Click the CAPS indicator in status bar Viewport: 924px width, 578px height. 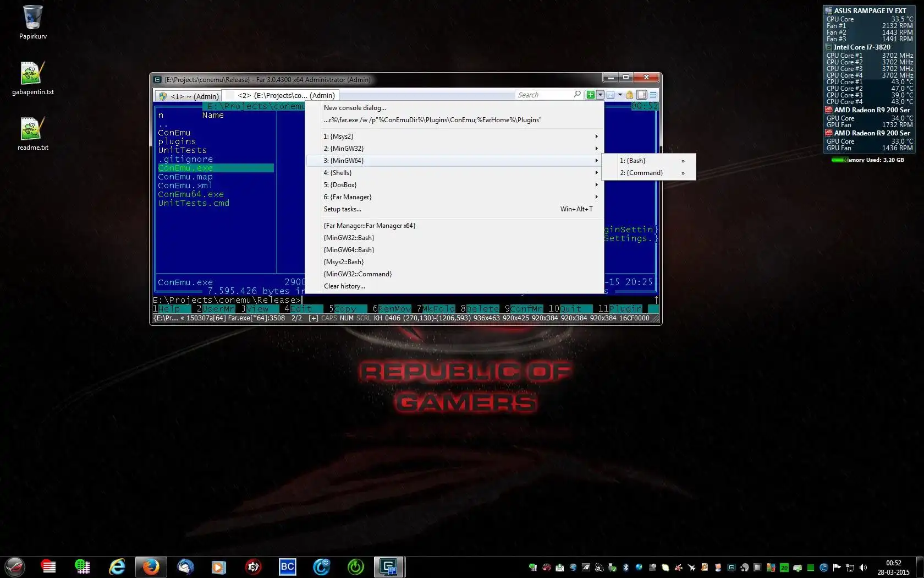[x=329, y=318]
